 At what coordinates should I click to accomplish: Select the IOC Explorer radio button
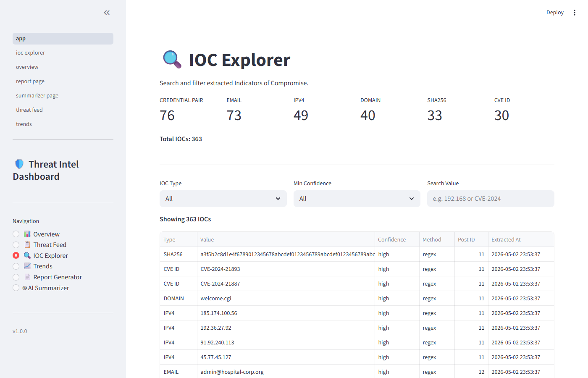point(16,255)
